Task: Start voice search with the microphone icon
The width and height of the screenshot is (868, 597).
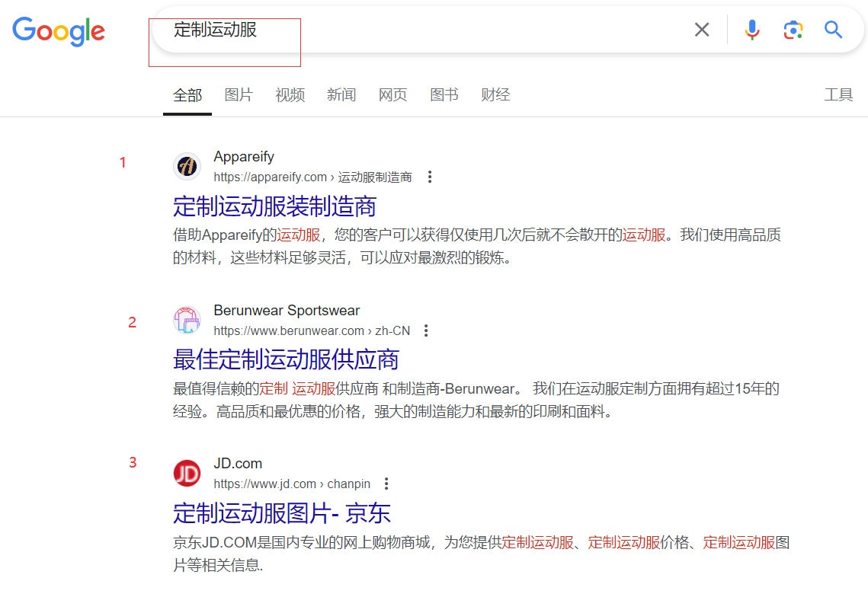Action: [752, 29]
